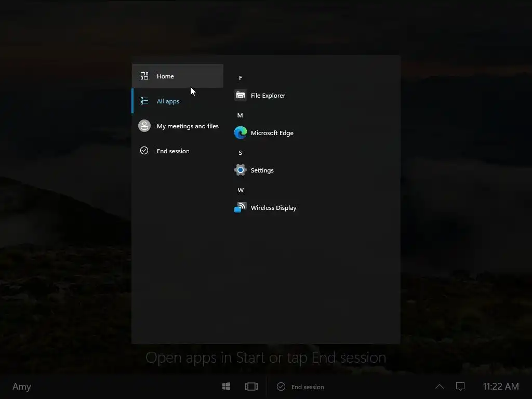Image resolution: width=532 pixels, height=399 pixels.
Task: Jump using the S letter header
Action: (x=241, y=153)
